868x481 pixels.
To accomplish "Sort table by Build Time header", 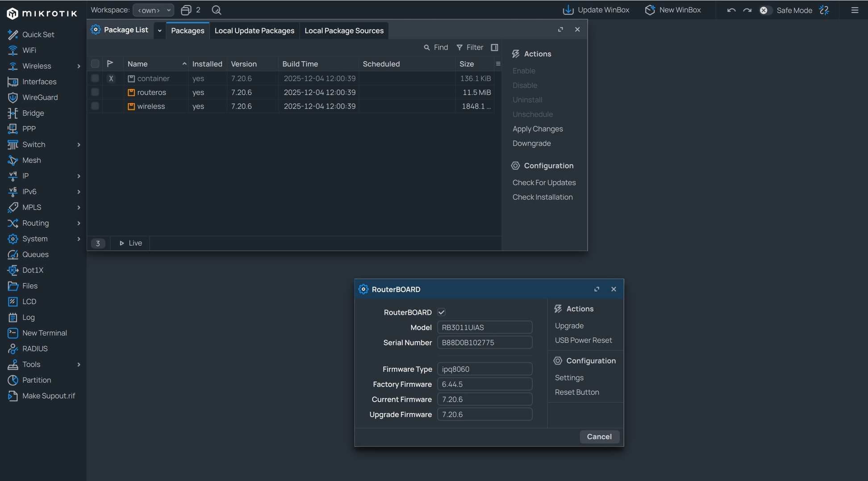I will [x=318, y=64].
